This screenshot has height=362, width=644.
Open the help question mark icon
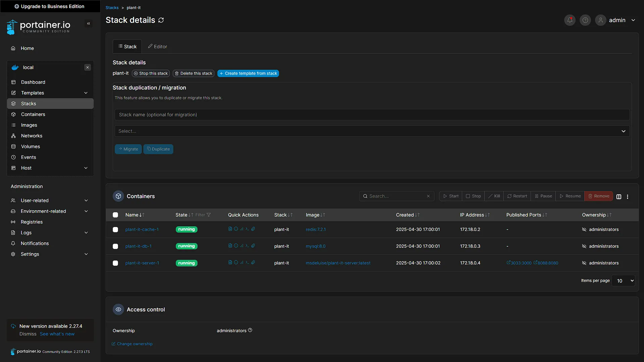pyautogui.click(x=585, y=20)
